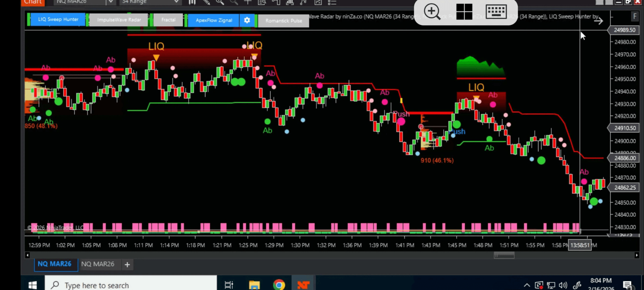Select the bar style chart icon

point(192,2)
